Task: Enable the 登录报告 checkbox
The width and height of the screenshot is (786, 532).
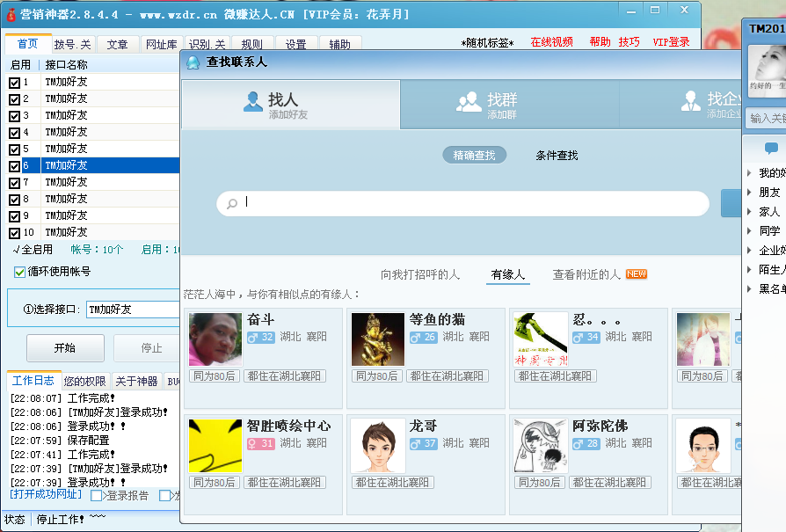Action: click(97, 496)
